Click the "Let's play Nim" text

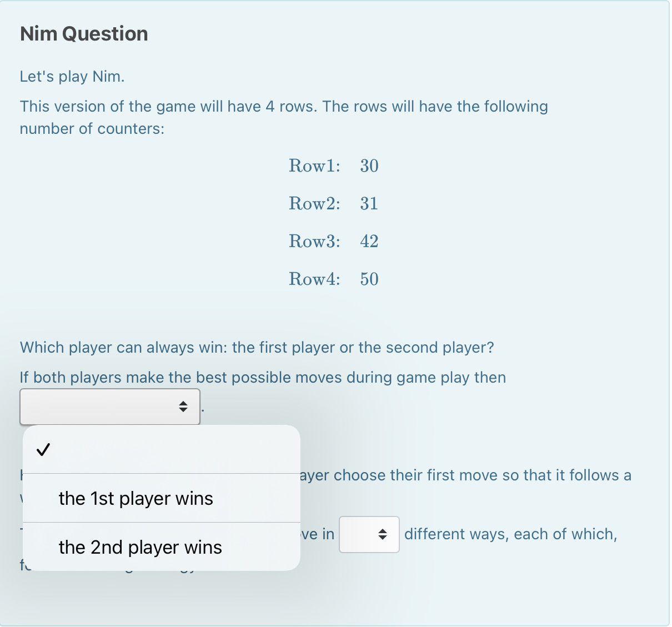pos(72,76)
